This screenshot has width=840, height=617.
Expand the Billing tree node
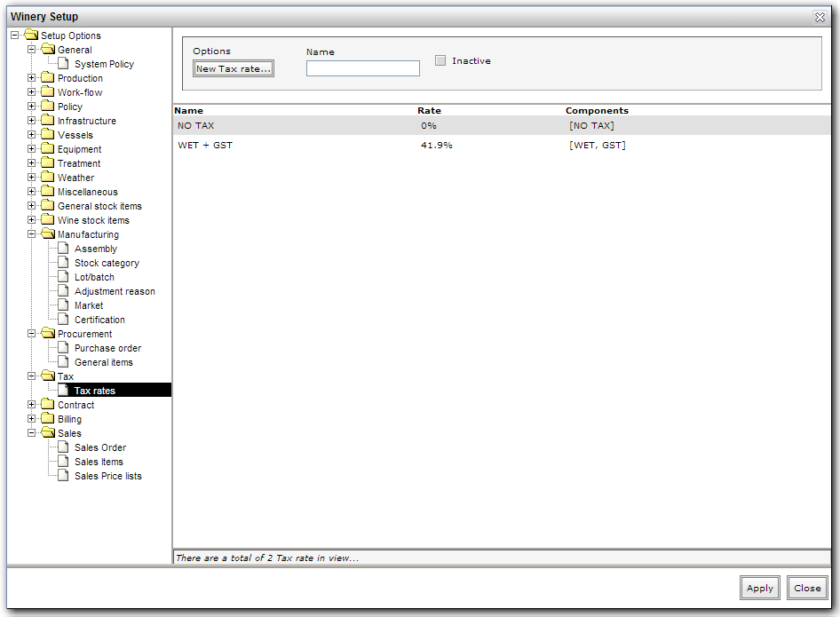point(32,419)
